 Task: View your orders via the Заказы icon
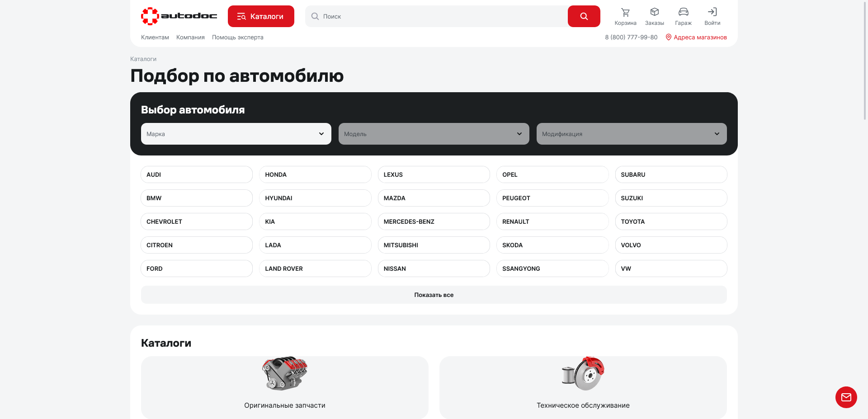(x=654, y=16)
